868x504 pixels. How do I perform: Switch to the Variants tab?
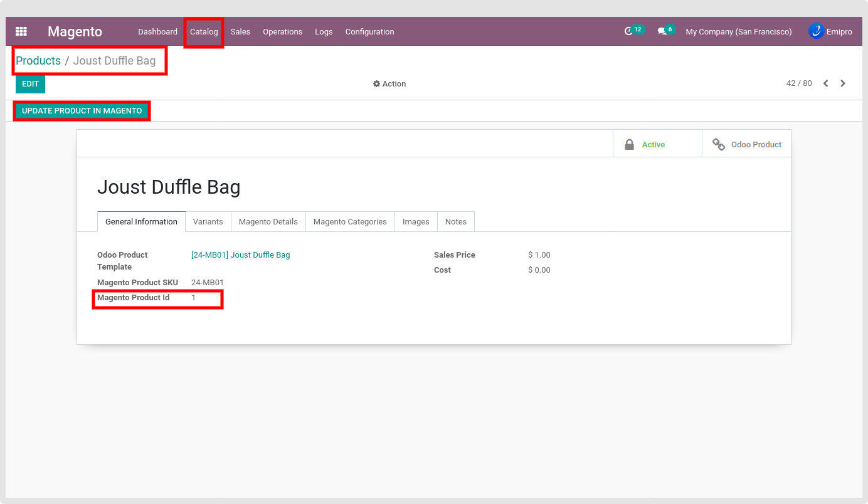click(208, 221)
